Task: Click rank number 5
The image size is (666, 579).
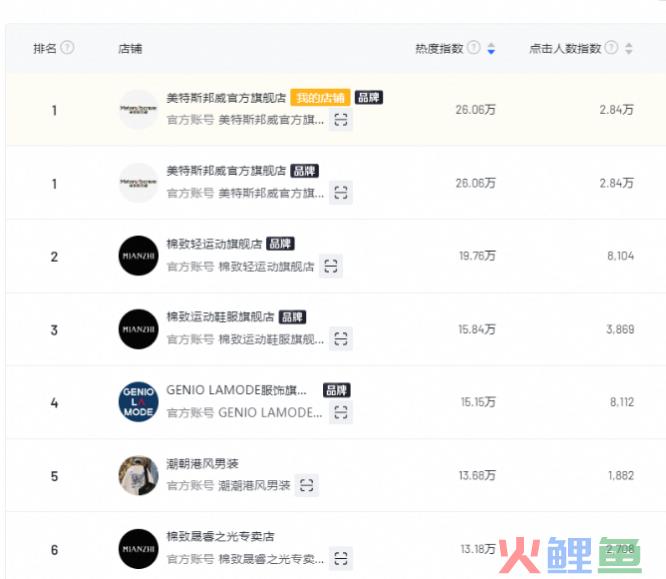Action: 54,476
